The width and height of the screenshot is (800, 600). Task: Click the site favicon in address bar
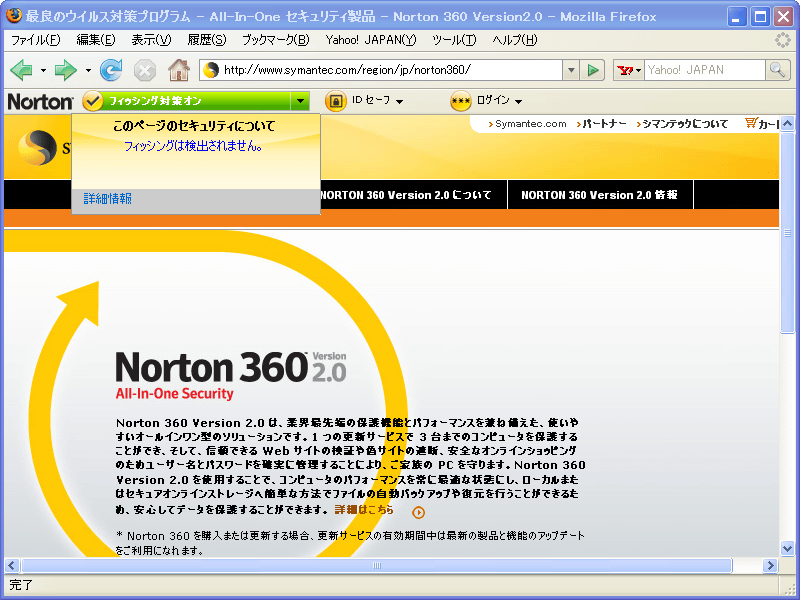tap(211, 70)
